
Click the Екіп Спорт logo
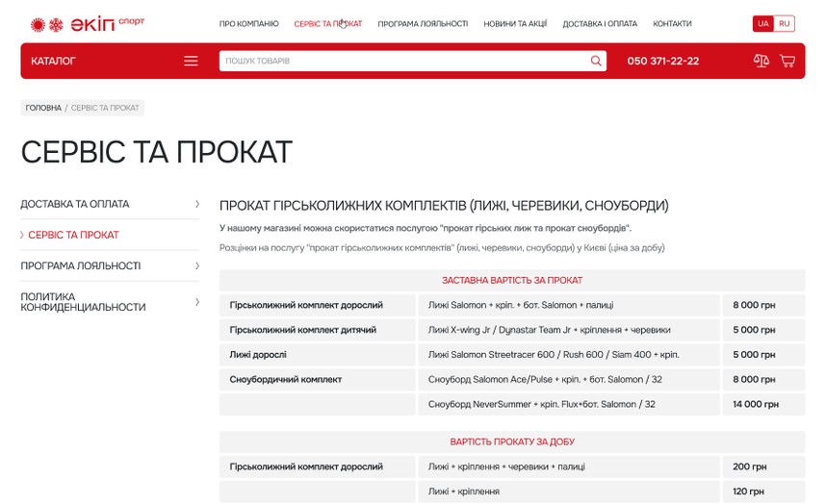88,24
